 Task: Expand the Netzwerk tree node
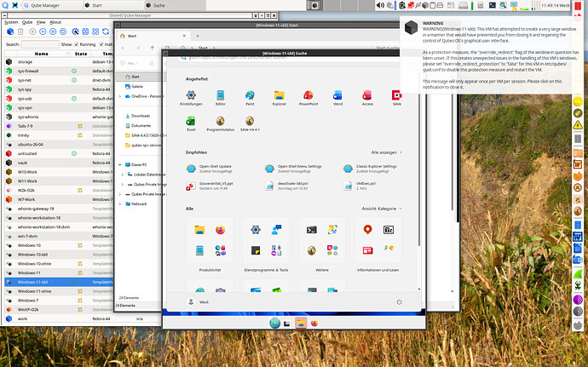pos(120,204)
